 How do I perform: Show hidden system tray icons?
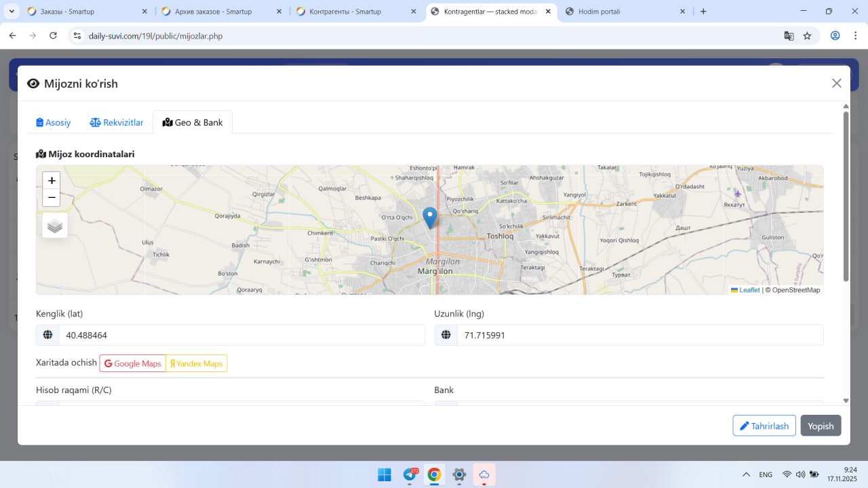click(x=746, y=474)
